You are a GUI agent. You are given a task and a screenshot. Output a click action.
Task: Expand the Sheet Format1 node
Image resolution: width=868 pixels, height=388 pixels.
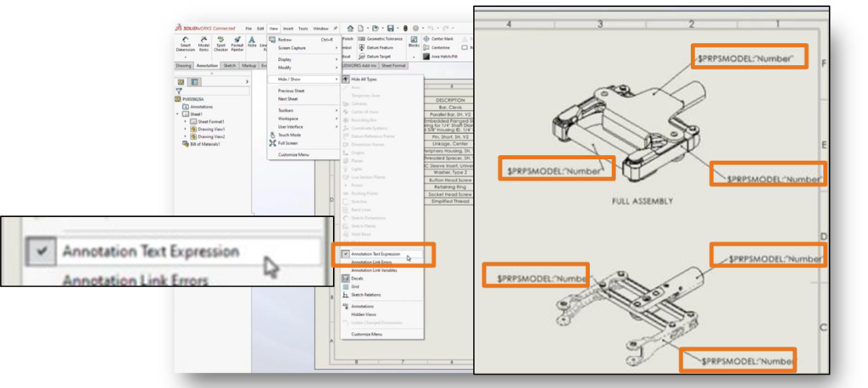pyautogui.click(x=186, y=121)
